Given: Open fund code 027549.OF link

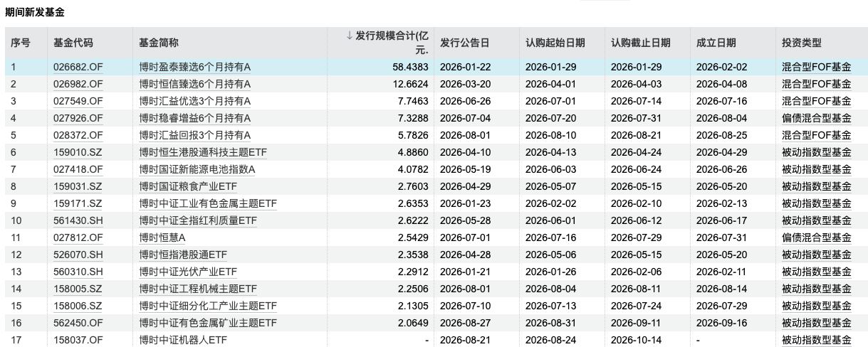Looking at the screenshot, I should coord(78,102).
